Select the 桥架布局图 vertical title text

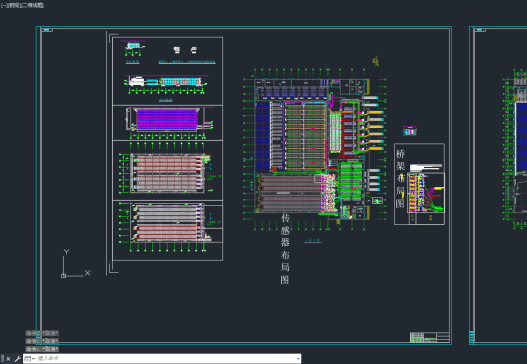[x=400, y=178]
